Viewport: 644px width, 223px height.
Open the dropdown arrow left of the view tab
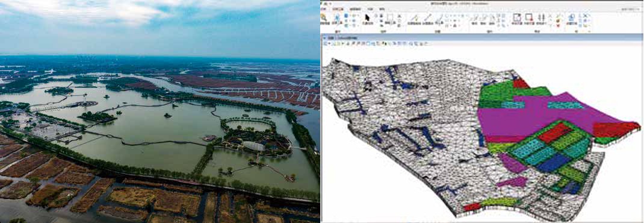pyautogui.click(x=324, y=38)
